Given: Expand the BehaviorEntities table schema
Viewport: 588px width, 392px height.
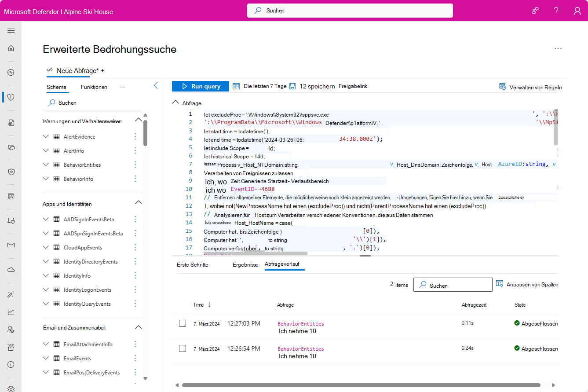Looking at the screenshot, I should (46, 165).
